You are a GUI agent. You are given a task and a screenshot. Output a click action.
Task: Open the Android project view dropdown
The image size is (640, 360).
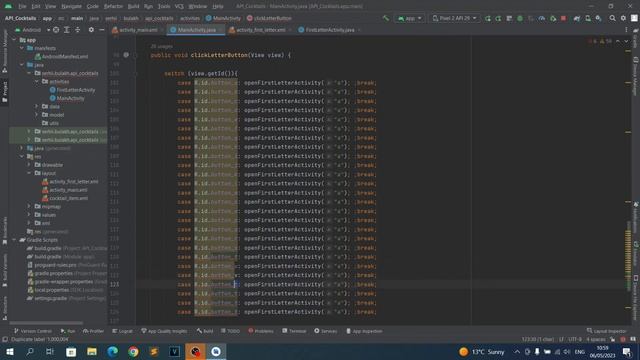[32, 30]
